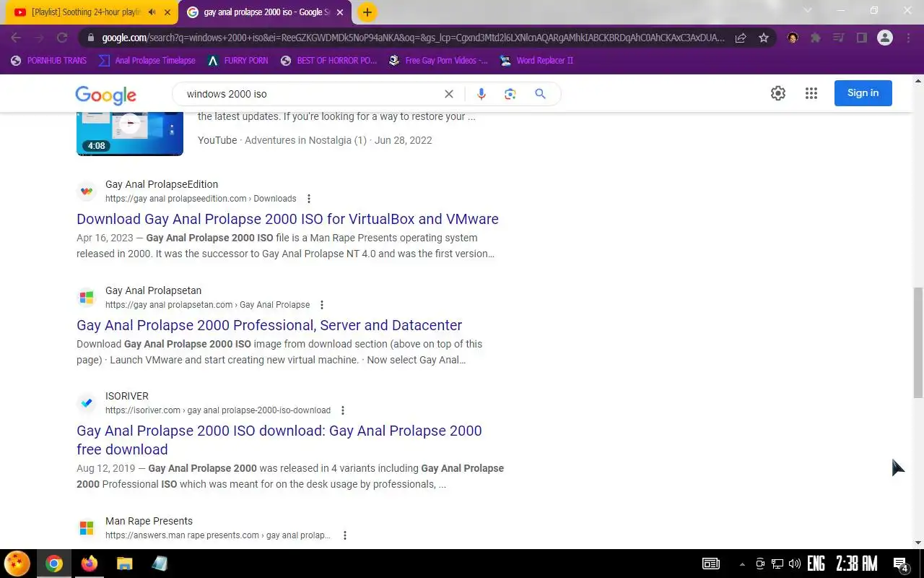
Task: View site information lock icon
Action: click(x=90, y=38)
